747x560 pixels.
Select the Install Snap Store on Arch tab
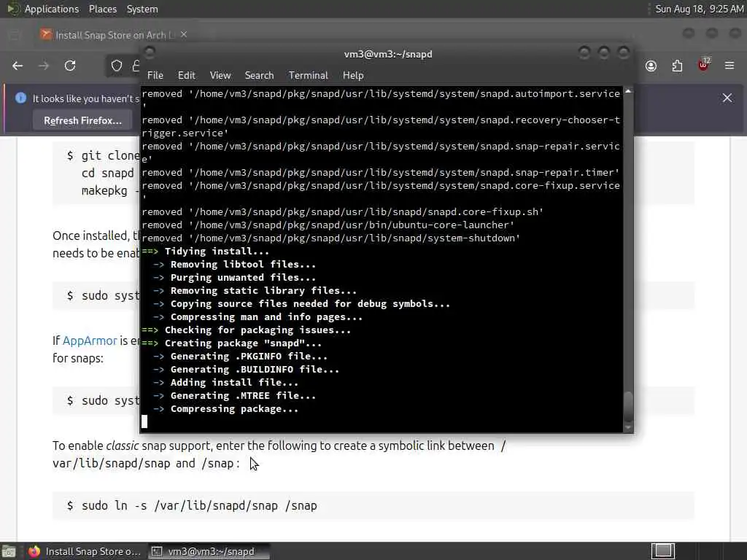tap(115, 35)
